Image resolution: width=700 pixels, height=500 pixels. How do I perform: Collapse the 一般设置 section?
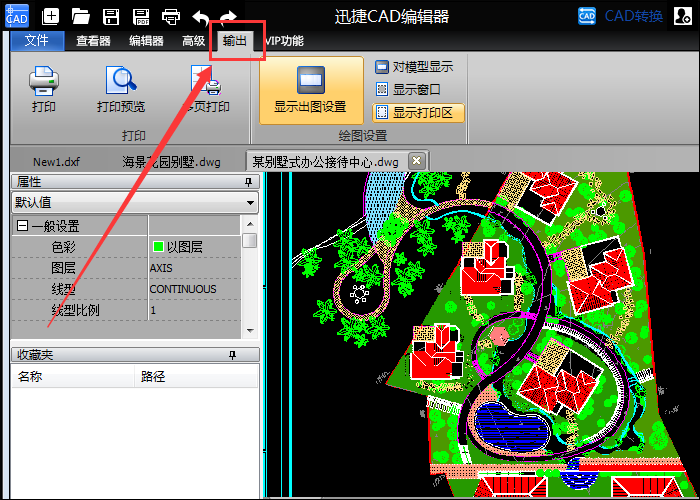21,226
